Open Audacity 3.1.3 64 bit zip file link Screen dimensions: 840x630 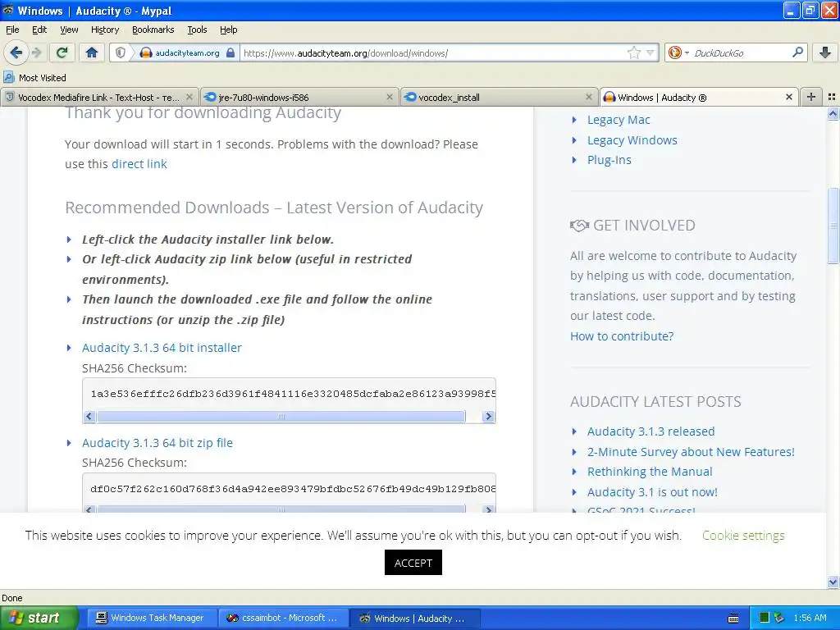pyautogui.click(x=157, y=443)
